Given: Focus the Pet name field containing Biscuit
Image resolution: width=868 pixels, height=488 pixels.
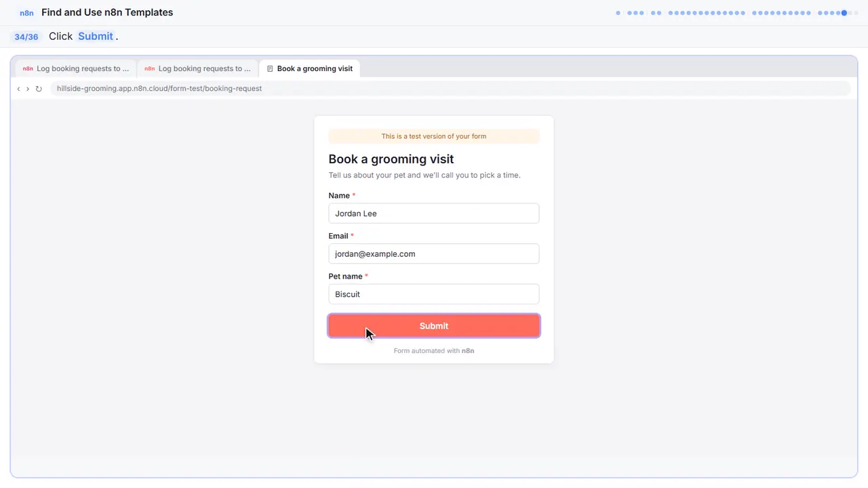Looking at the screenshot, I should pyautogui.click(x=434, y=294).
